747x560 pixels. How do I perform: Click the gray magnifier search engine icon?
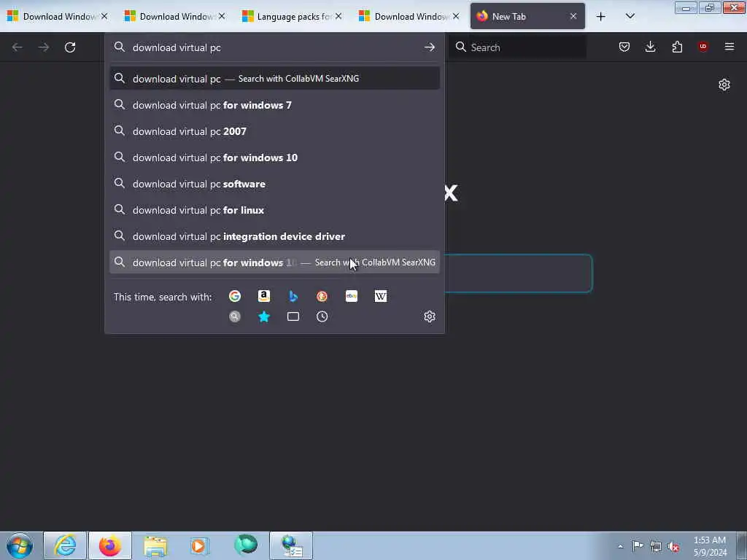(235, 316)
